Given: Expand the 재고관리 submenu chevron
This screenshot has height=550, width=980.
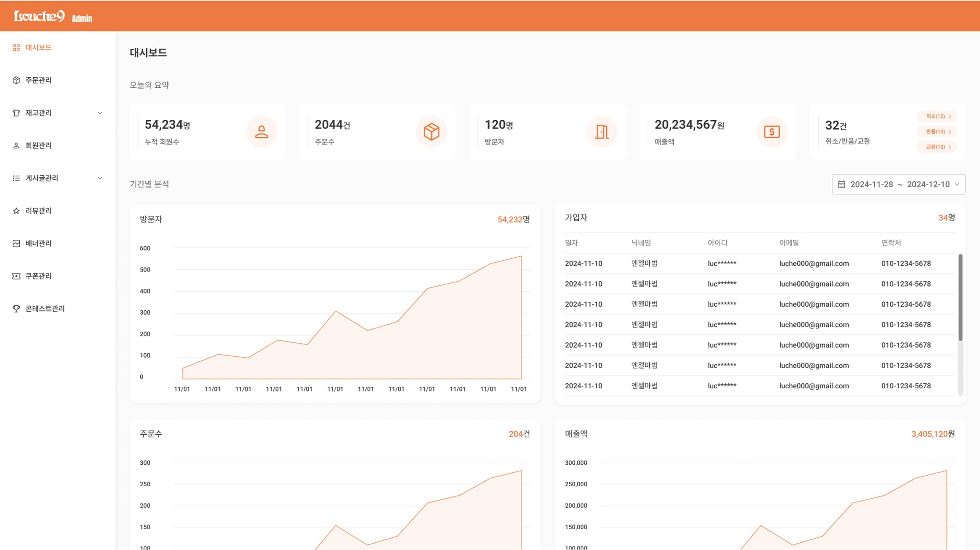Looking at the screenshot, I should pyautogui.click(x=100, y=113).
